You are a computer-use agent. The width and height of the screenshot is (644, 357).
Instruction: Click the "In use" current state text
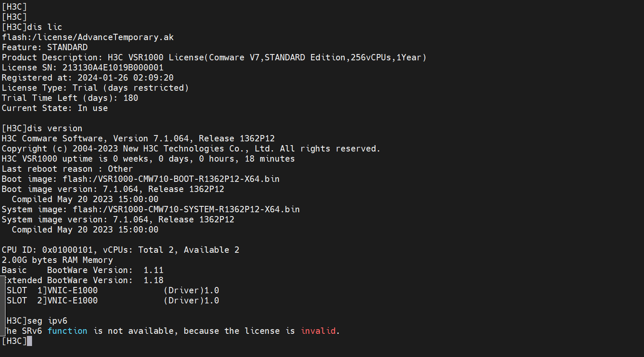pos(93,108)
